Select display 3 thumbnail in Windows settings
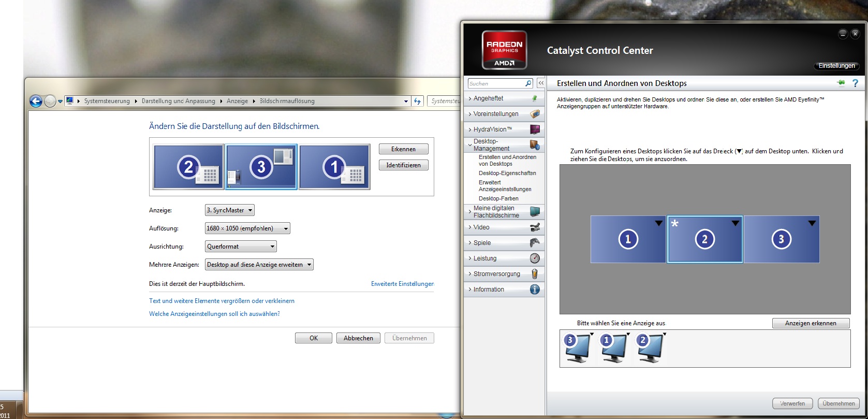Image resolution: width=868 pixels, height=419 pixels. pyautogui.click(x=261, y=167)
